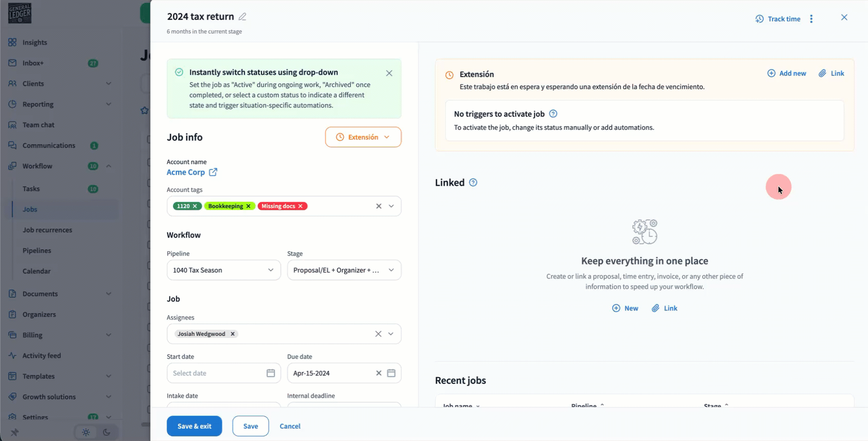Remove assignee Josiah Wedgwood

[x=233, y=334]
